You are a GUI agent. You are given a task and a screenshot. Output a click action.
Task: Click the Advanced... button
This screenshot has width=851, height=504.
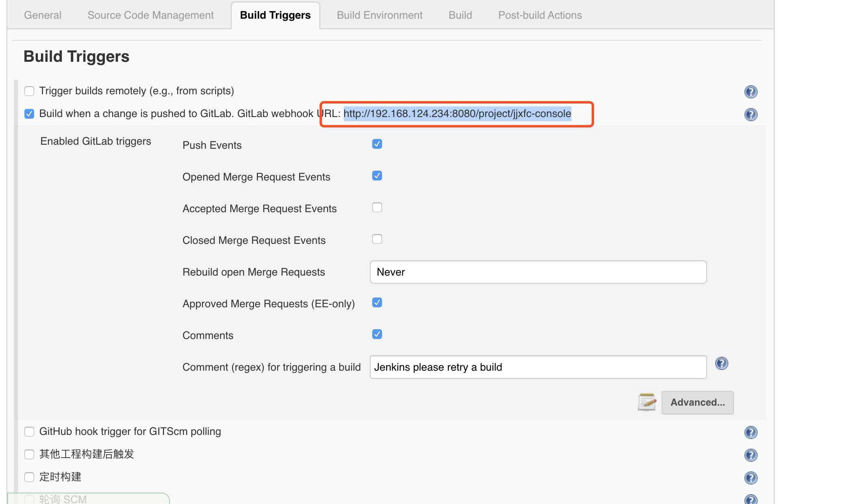(x=697, y=402)
